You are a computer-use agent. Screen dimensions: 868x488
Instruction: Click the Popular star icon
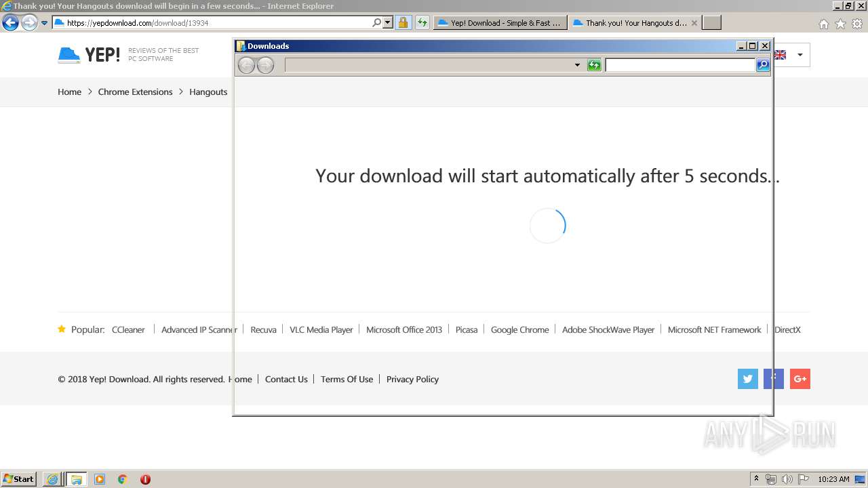coord(62,329)
